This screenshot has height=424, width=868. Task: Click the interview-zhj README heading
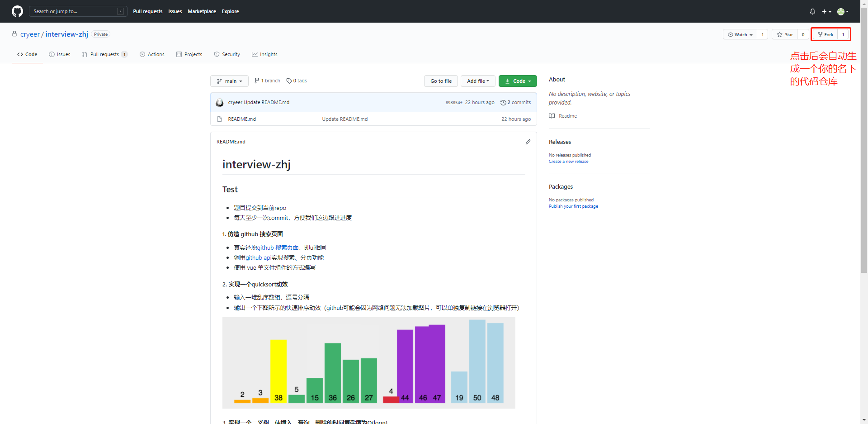(x=256, y=164)
